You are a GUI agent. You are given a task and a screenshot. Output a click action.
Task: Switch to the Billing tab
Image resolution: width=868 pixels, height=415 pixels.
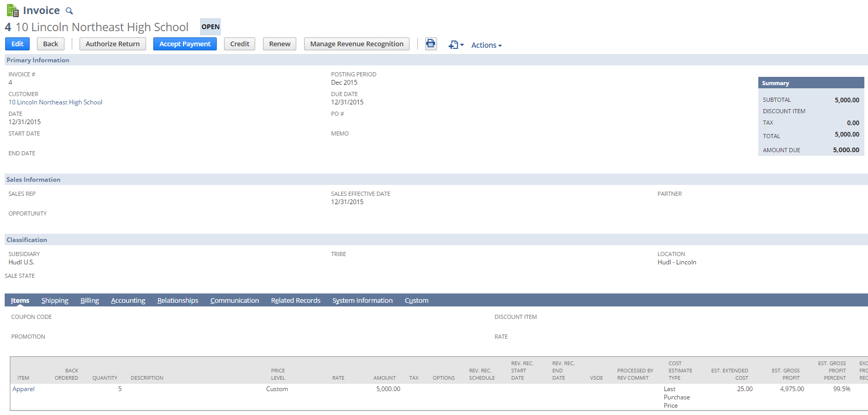click(x=90, y=300)
